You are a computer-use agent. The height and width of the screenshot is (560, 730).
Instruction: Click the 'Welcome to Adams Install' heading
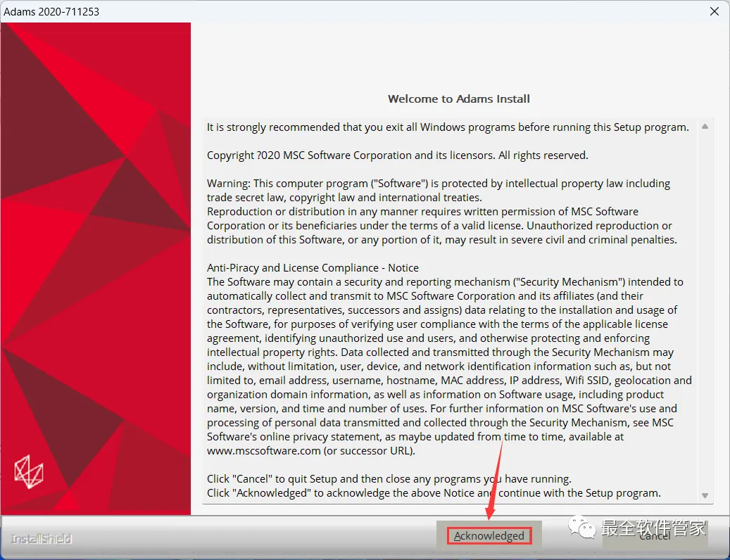point(459,98)
